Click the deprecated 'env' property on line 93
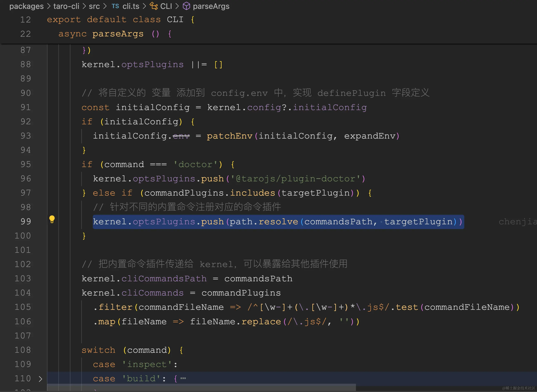This screenshot has width=537, height=392. [x=181, y=136]
